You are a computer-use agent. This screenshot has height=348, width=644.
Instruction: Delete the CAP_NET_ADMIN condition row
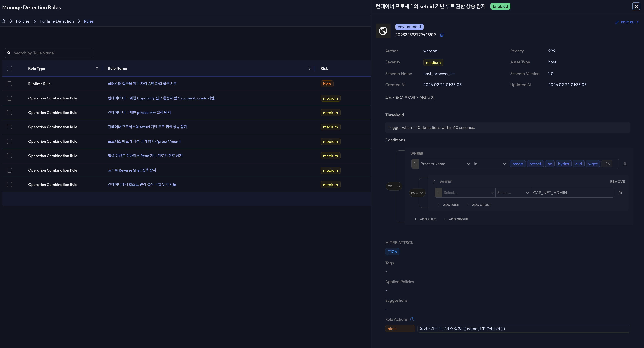[x=620, y=193]
